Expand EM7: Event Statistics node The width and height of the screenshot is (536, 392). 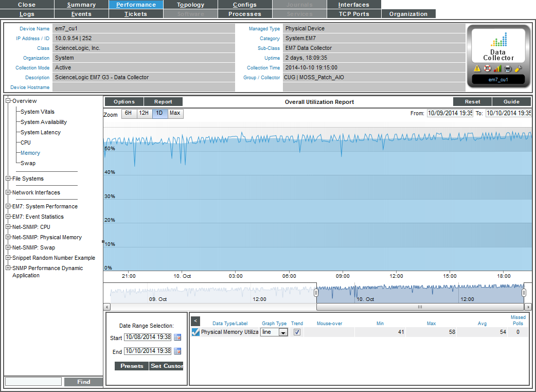[8, 217]
